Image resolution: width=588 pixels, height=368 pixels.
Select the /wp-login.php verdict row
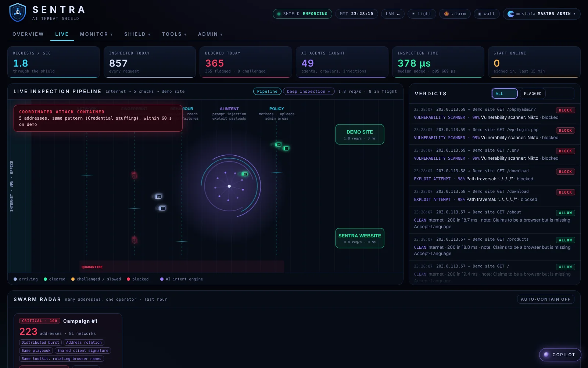pos(494,134)
